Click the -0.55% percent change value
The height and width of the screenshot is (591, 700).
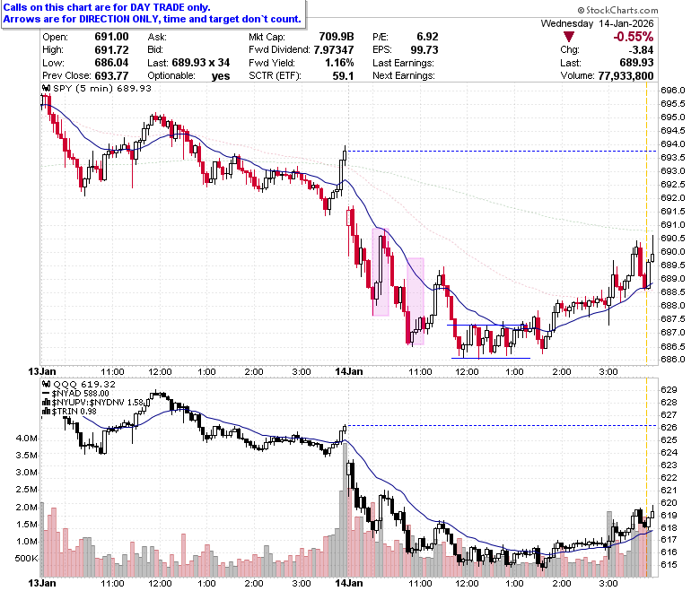633,37
